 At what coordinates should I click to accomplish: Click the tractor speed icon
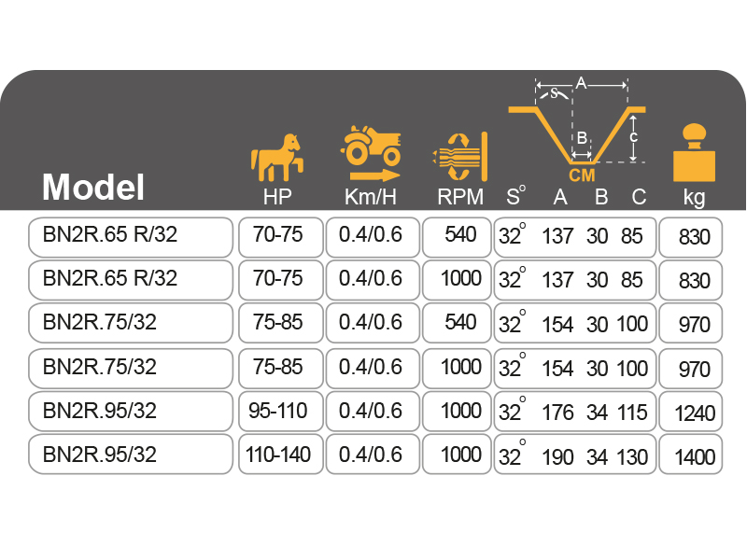coord(371,153)
